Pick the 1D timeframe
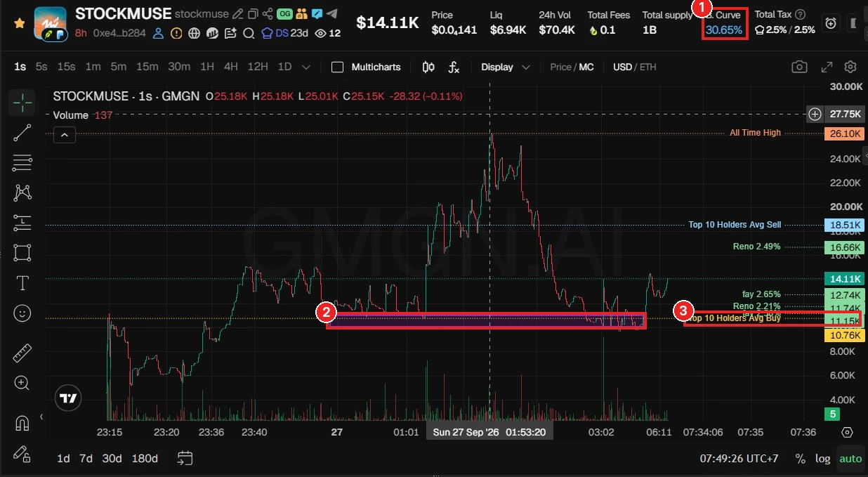This screenshot has width=868, height=477. pos(284,67)
